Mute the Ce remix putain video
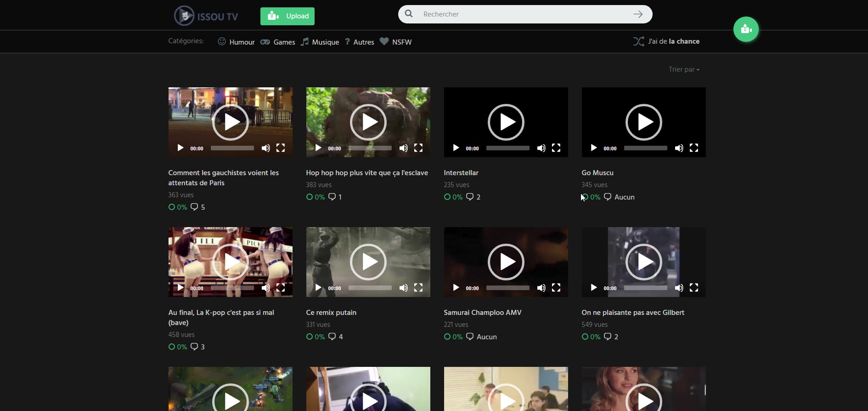868x411 pixels. pyautogui.click(x=403, y=288)
